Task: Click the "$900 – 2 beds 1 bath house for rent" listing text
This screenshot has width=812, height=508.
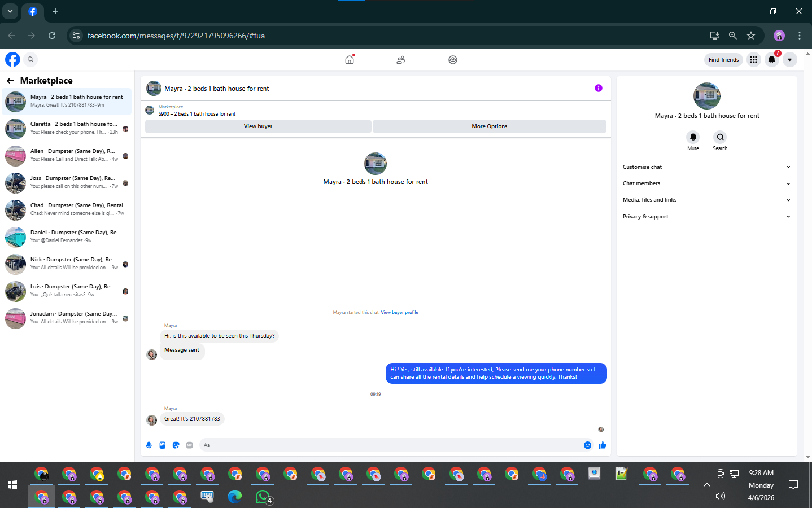Action: click(197, 114)
